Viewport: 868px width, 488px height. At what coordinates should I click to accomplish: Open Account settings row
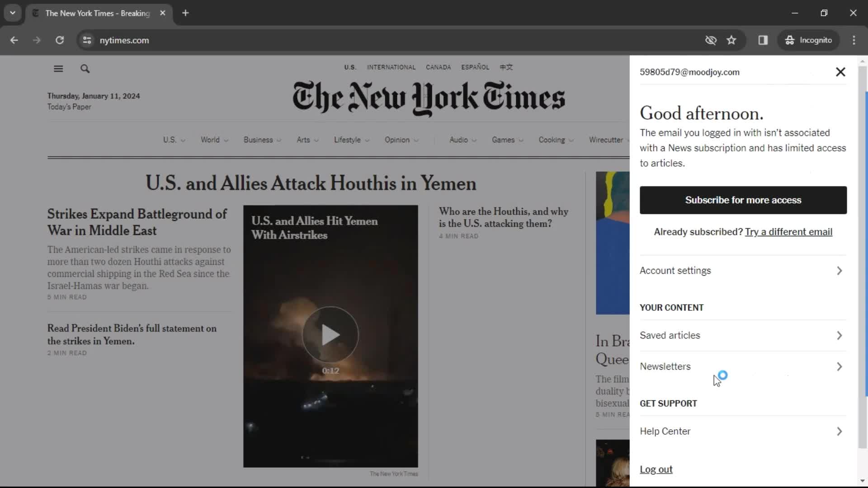pos(743,271)
